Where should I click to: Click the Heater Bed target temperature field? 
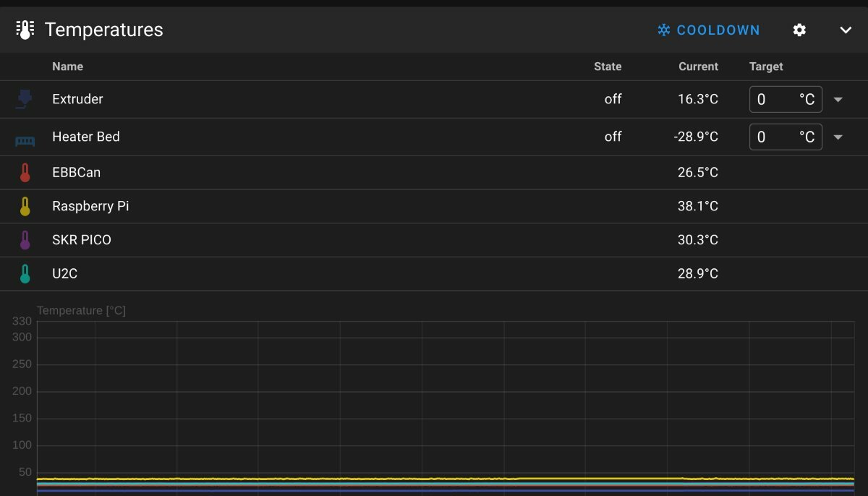point(786,137)
